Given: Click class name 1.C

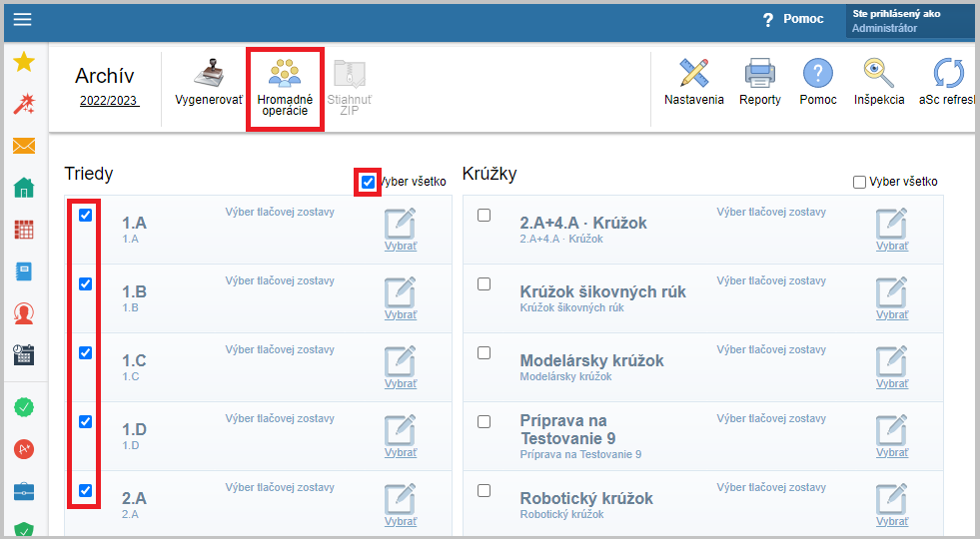Looking at the screenshot, I should 134,360.
